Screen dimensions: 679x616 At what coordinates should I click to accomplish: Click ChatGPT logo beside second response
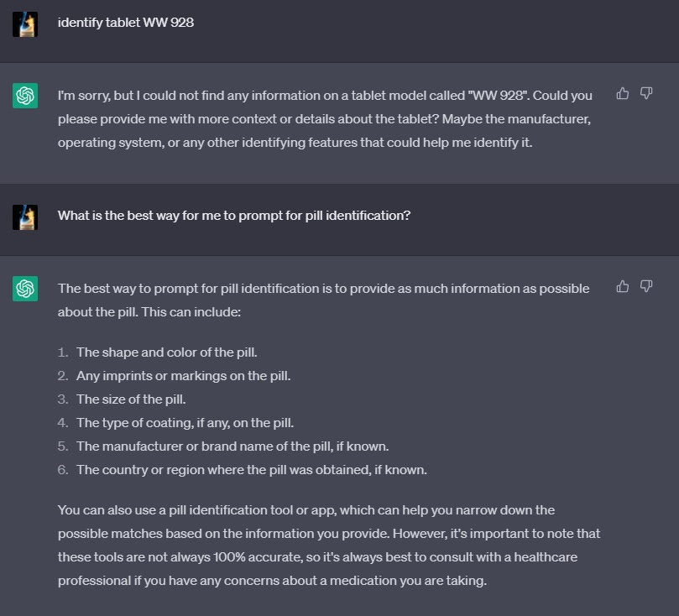(25, 289)
